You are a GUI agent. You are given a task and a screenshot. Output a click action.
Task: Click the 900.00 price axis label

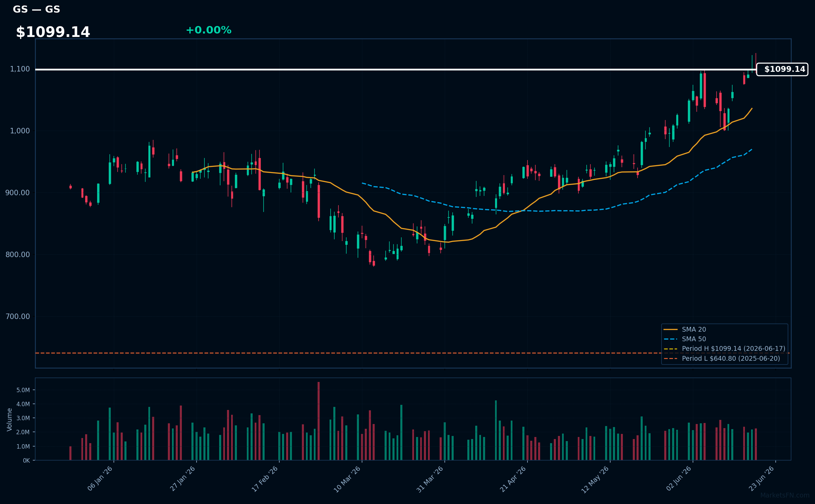tap(18, 193)
